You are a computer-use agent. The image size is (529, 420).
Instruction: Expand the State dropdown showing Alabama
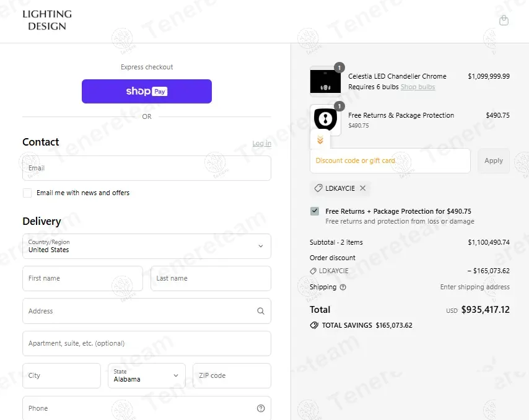click(147, 375)
